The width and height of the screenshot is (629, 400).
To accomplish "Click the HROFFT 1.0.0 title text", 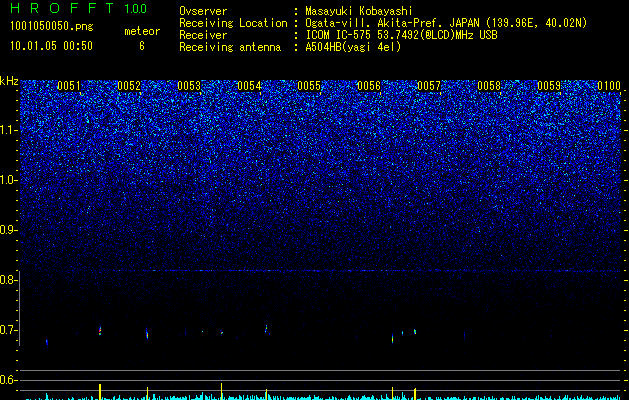I will coord(79,8).
